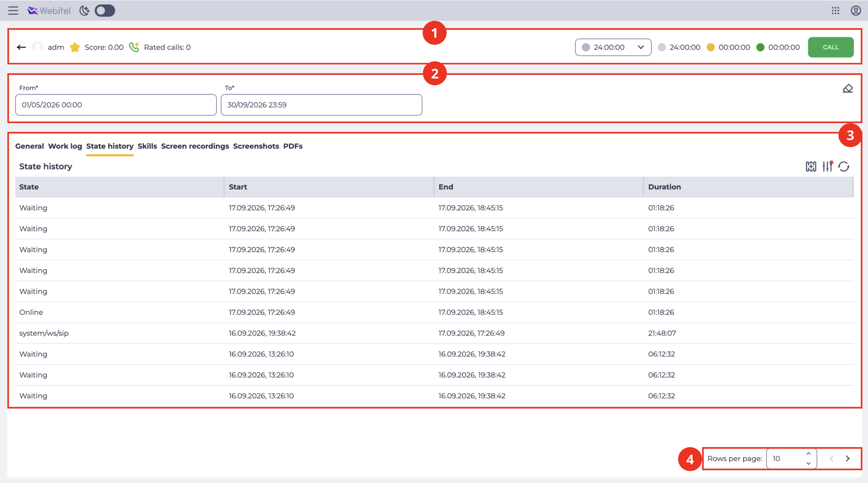The width and height of the screenshot is (868, 483).
Task: Decrease rows per page with down arrow
Action: [x=808, y=463]
